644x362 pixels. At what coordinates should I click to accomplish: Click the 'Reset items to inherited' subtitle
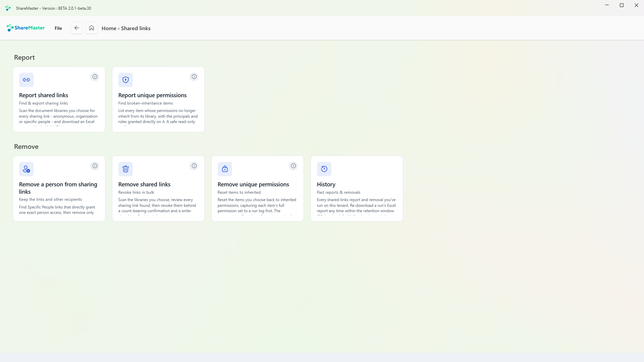[x=239, y=192]
